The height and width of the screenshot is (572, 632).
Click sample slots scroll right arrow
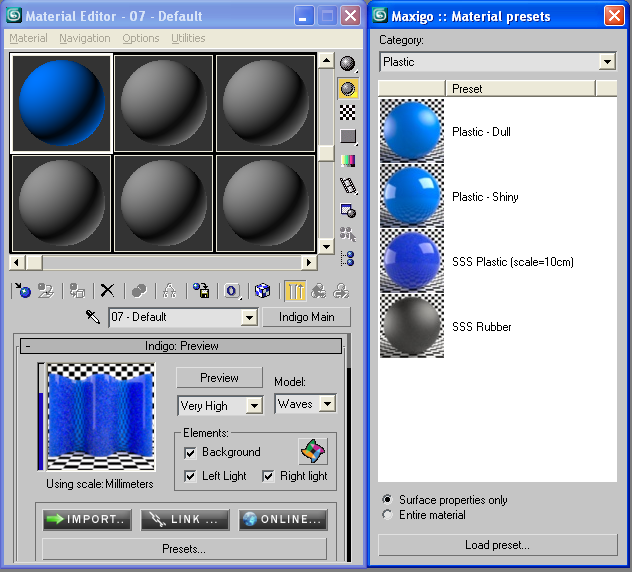click(309, 263)
